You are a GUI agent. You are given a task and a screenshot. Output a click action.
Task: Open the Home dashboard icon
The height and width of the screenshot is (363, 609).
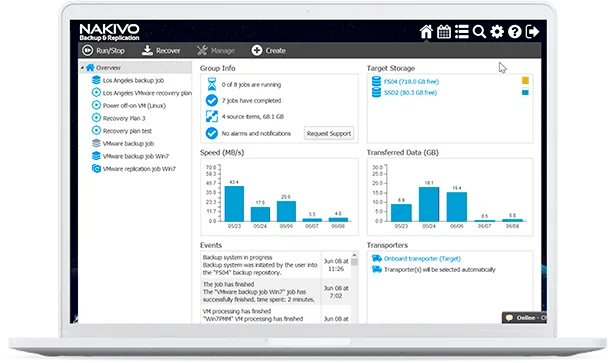[426, 31]
